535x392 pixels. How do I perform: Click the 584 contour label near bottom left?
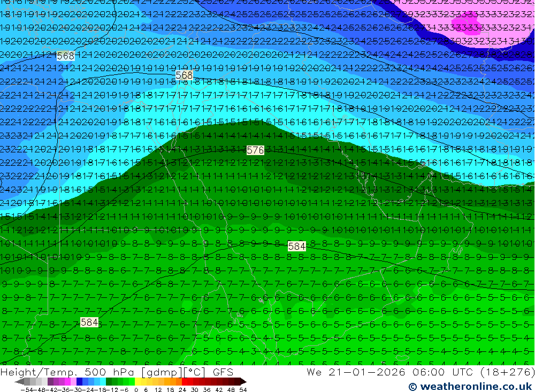[x=89, y=322]
